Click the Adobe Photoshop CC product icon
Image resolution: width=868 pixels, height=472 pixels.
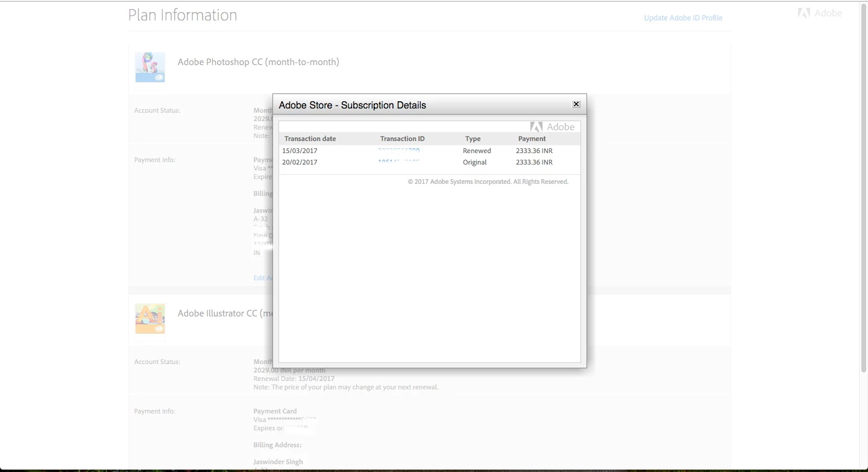point(150,67)
